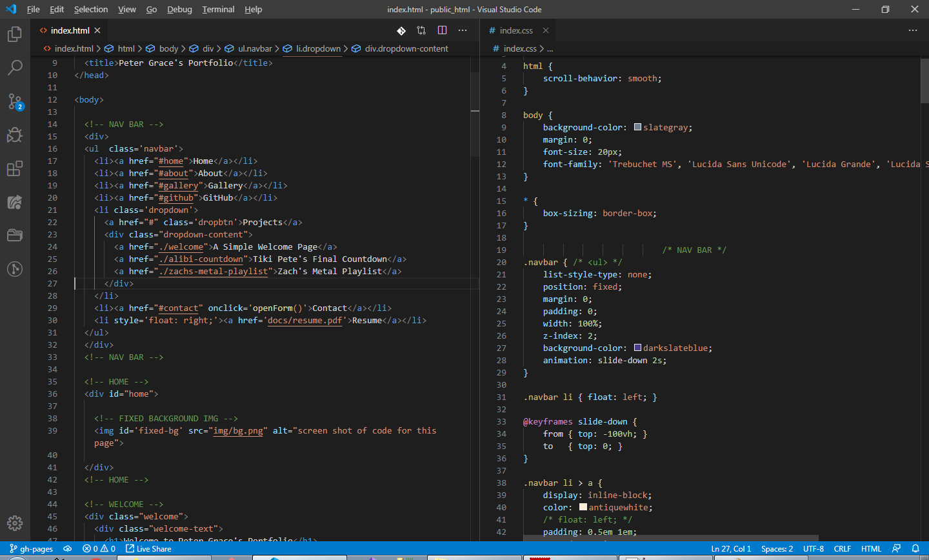Start a Live Share session
Image resolution: width=929 pixels, height=560 pixels.
pyautogui.click(x=148, y=548)
